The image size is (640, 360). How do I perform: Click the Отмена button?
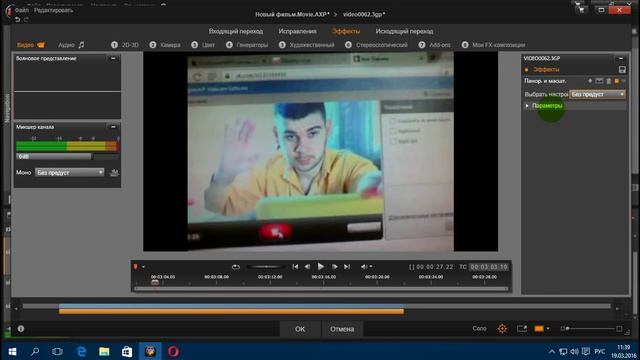coord(342,329)
